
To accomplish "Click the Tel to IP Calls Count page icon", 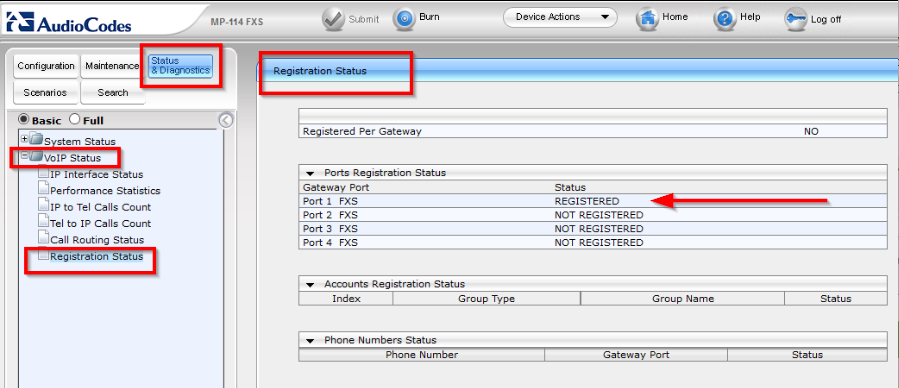I will 44,221.
